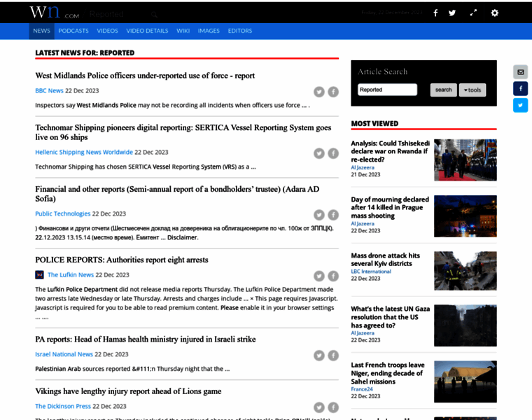Open UN Gaza resolution story
The height and width of the screenshot is (420, 532).
coord(390,317)
